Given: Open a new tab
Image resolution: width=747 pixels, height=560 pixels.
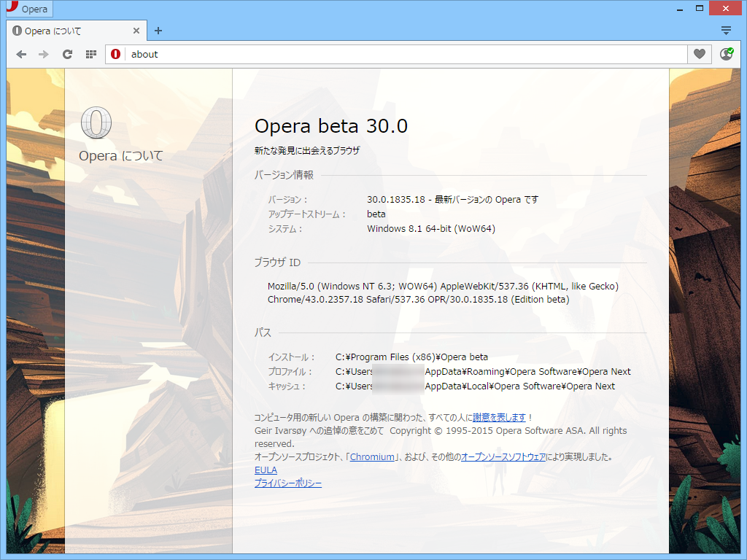Looking at the screenshot, I should click(x=158, y=31).
